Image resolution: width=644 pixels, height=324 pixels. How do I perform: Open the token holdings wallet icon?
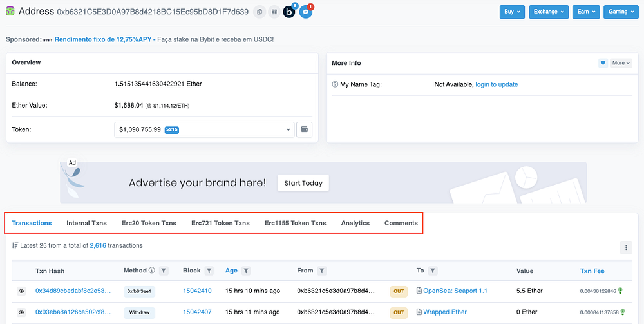[x=305, y=129]
